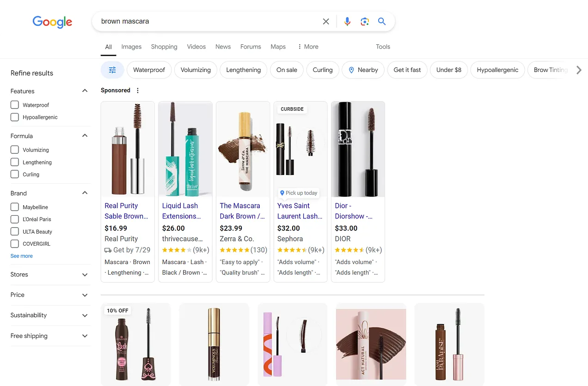Switch to the Shopping tab
The width and height of the screenshot is (588, 386).
tap(164, 47)
